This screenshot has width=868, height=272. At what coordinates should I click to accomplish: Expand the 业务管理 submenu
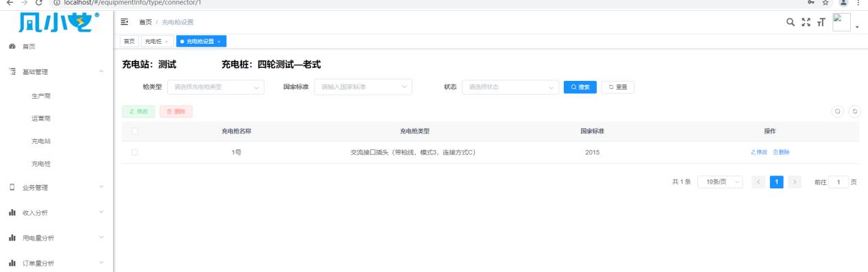pyautogui.click(x=101, y=187)
